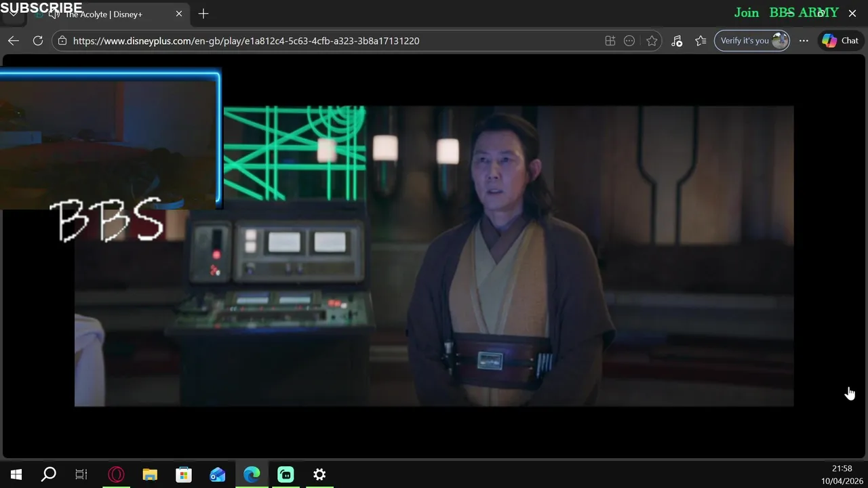The width and height of the screenshot is (868, 488).
Task: Open Windows taskbar search
Action: coord(49,474)
